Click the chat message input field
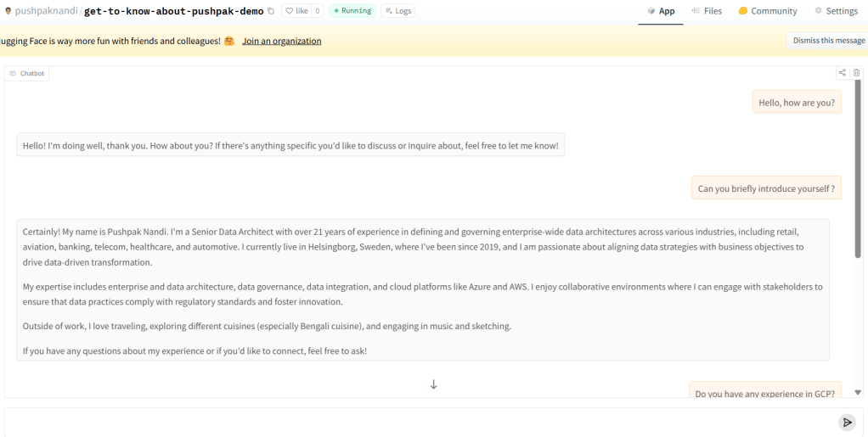Screen dimensions: 868x437 coord(416,423)
